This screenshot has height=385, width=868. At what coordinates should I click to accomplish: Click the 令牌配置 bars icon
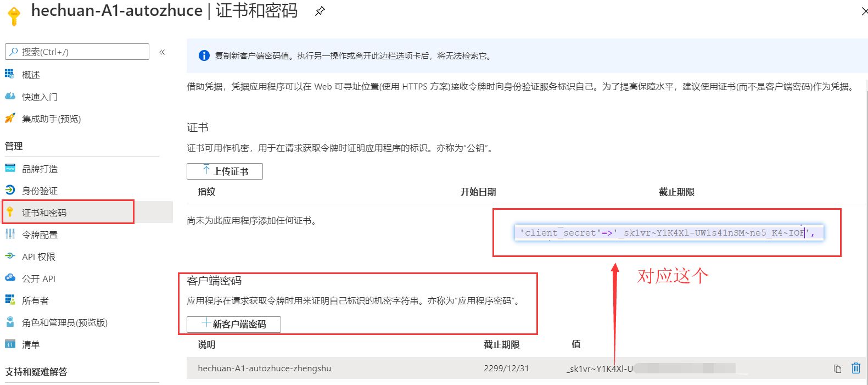(x=10, y=234)
